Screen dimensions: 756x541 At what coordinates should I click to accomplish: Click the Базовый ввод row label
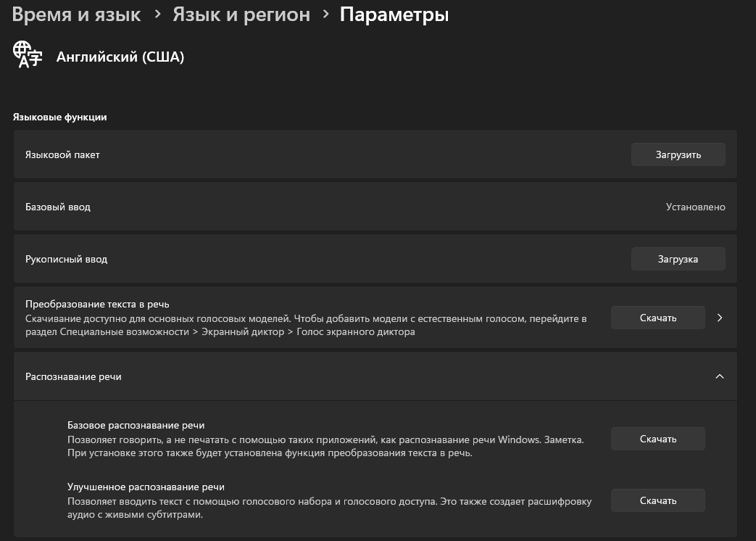click(x=58, y=207)
